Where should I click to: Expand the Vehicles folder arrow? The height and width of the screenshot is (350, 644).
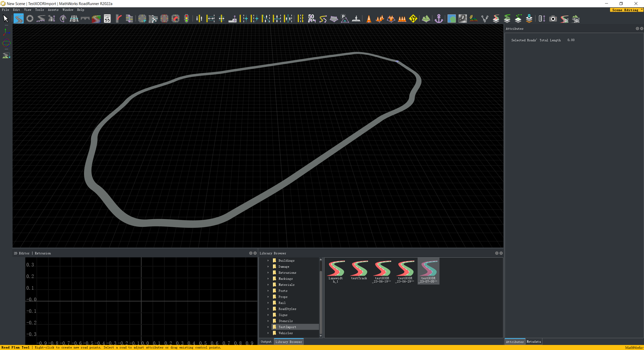point(268,333)
